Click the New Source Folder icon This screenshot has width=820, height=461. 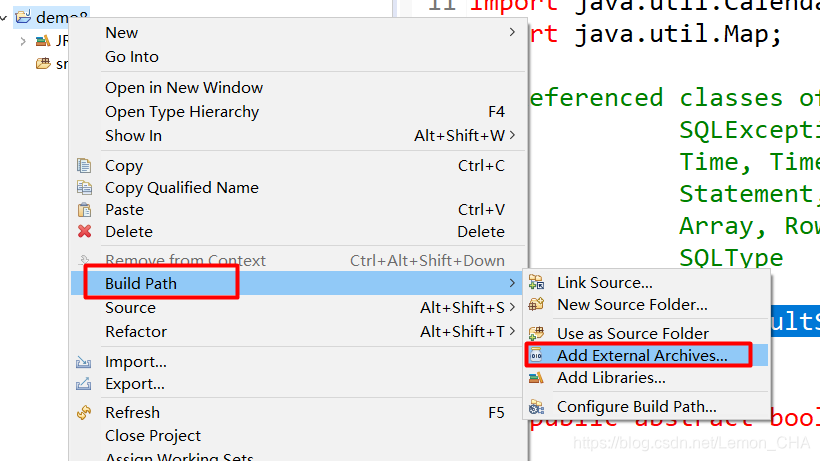point(537,304)
